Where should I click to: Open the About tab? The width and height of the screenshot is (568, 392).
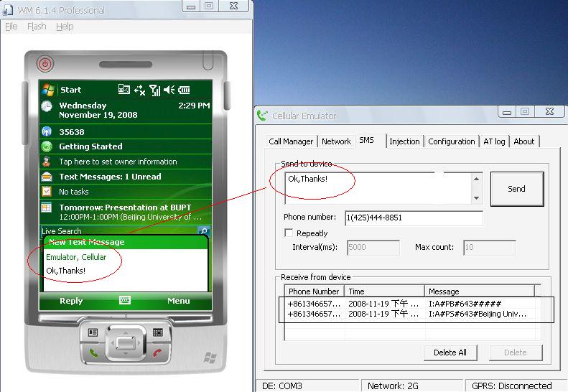tap(523, 141)
